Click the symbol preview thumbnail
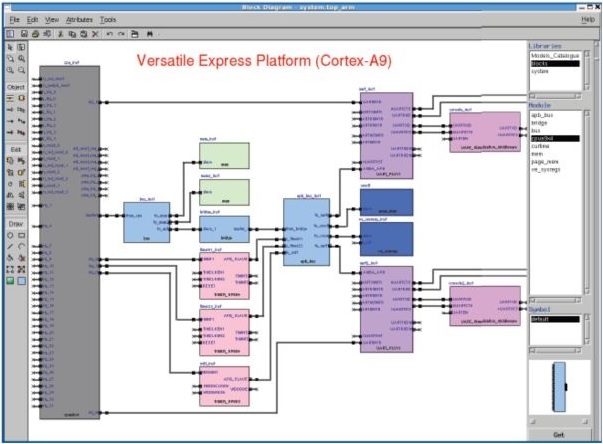 (x=560, y=387)
